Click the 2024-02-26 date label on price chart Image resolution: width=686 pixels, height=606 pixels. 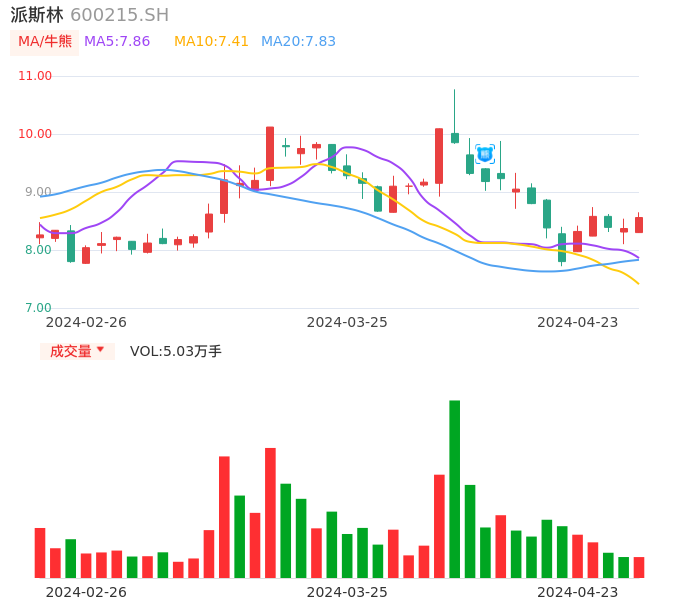point(86,322)
